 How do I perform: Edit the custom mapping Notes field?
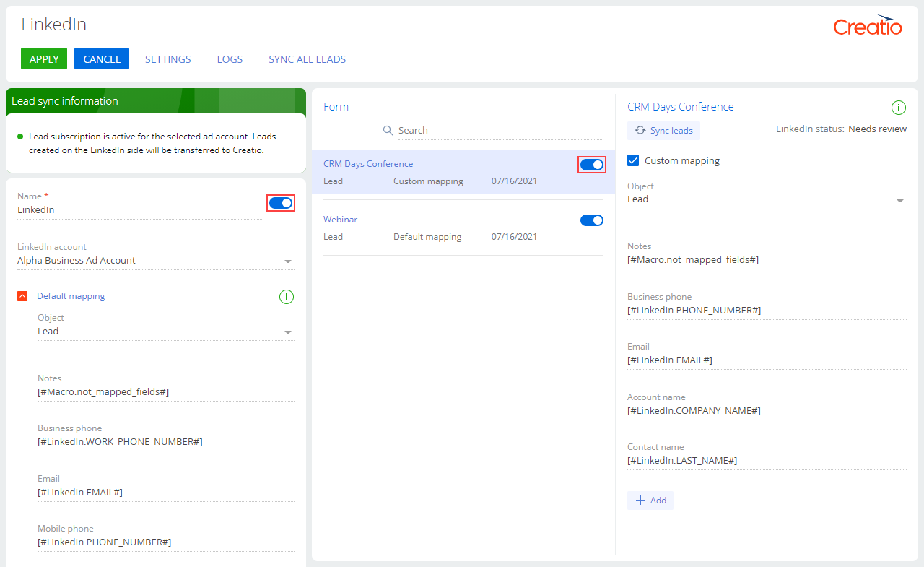coord(767,260)
